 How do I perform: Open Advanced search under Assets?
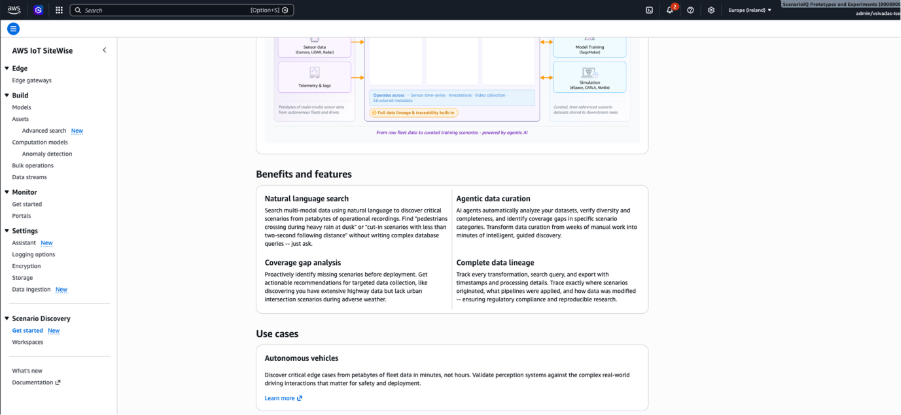tap(44, 131)
